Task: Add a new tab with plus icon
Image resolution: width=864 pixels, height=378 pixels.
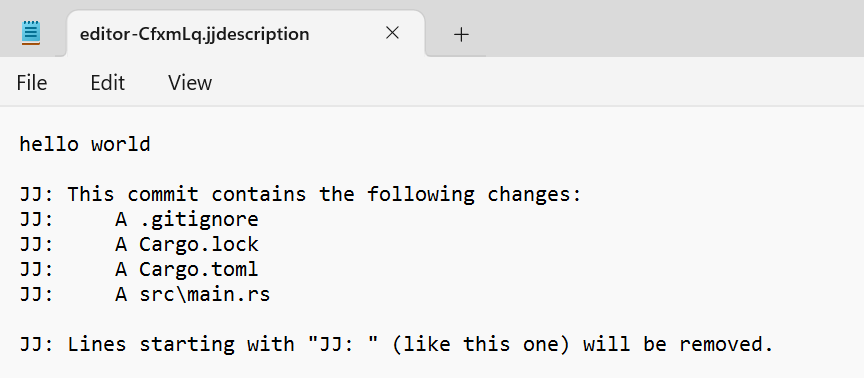Action: pyautogui.click(x=461, y=35)
